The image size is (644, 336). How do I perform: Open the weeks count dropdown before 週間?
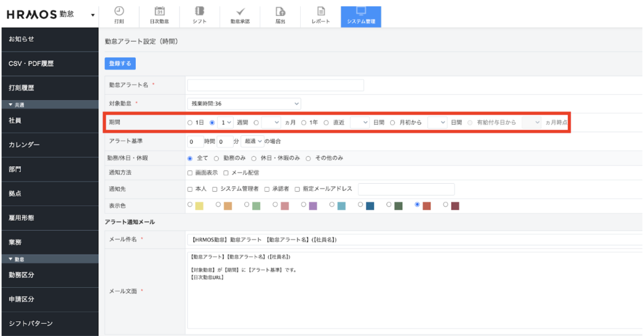coord(226,123)
